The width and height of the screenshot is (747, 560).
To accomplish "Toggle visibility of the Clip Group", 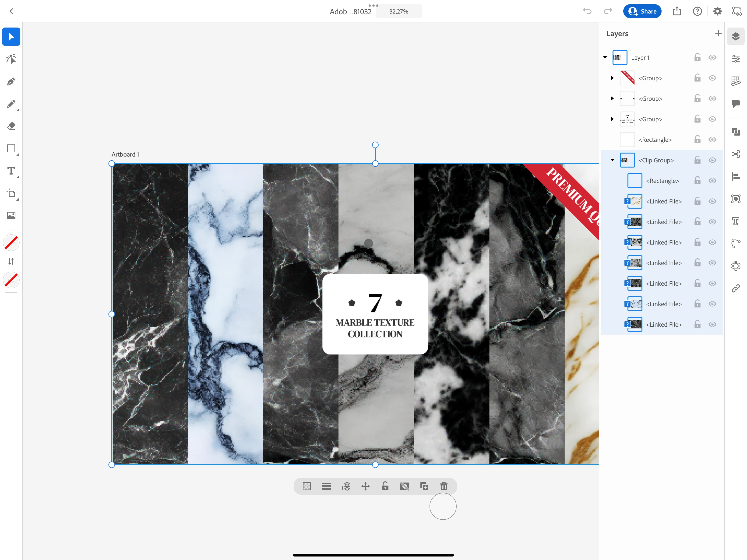I will [x=712, y=160].
